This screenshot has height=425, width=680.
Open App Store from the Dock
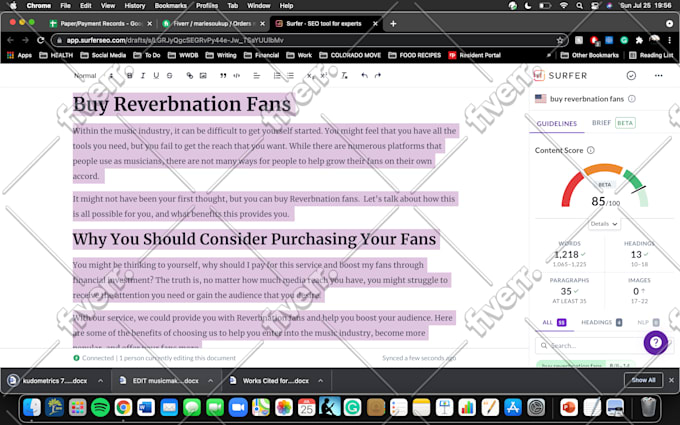point(513,408)
